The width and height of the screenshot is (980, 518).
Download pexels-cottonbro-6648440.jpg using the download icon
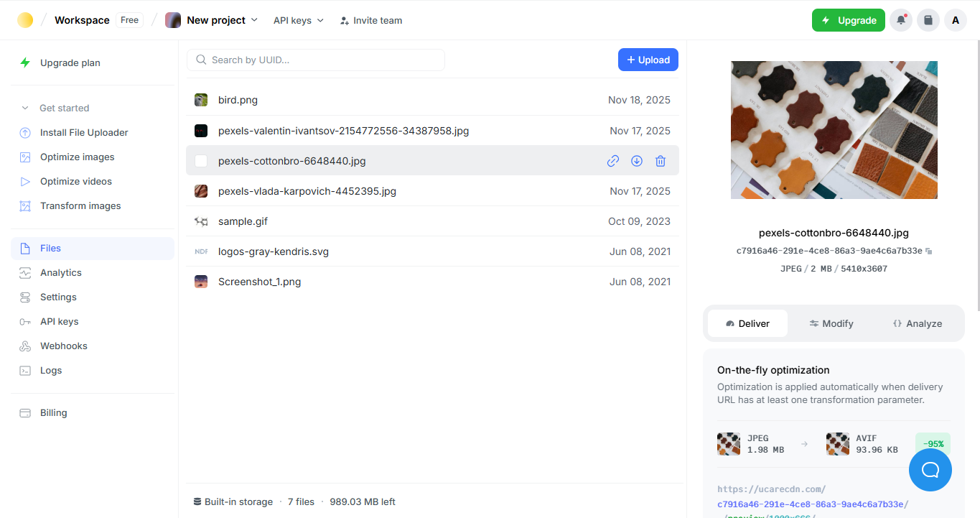[x=636, y=161]
